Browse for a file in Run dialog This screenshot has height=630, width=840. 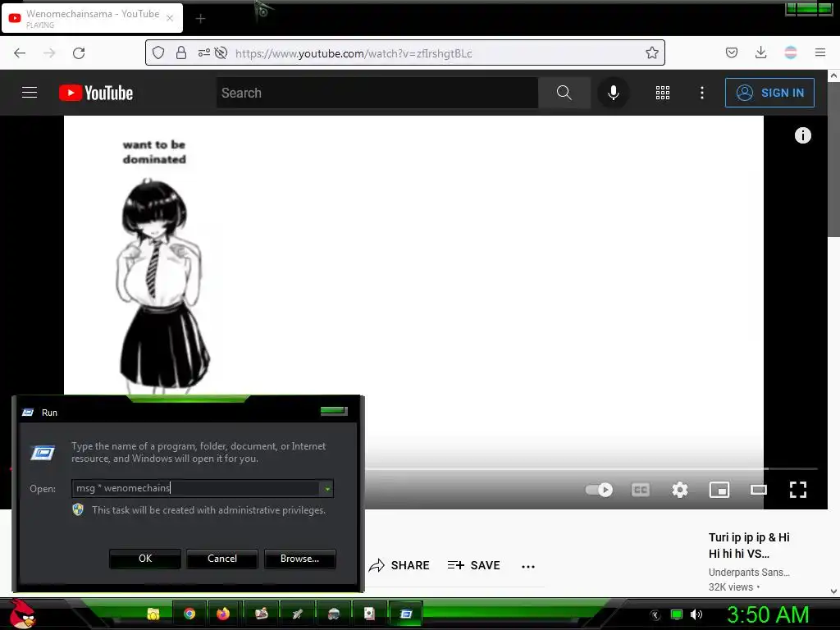pos(300,558)
